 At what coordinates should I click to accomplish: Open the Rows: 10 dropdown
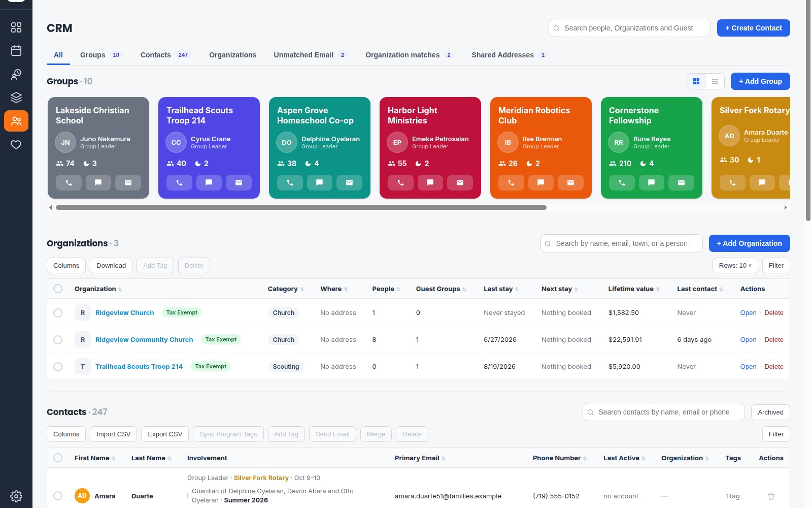(x=735, y=266)
